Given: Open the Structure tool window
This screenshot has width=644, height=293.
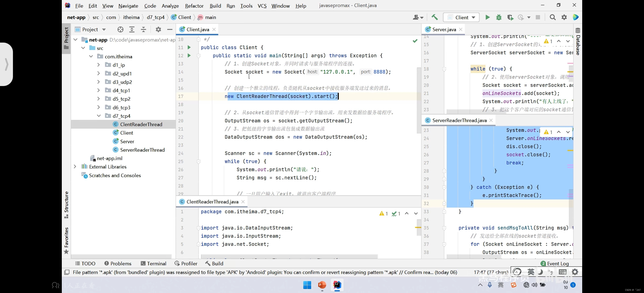Looking at the screenshot, I should tap(66, 205).
